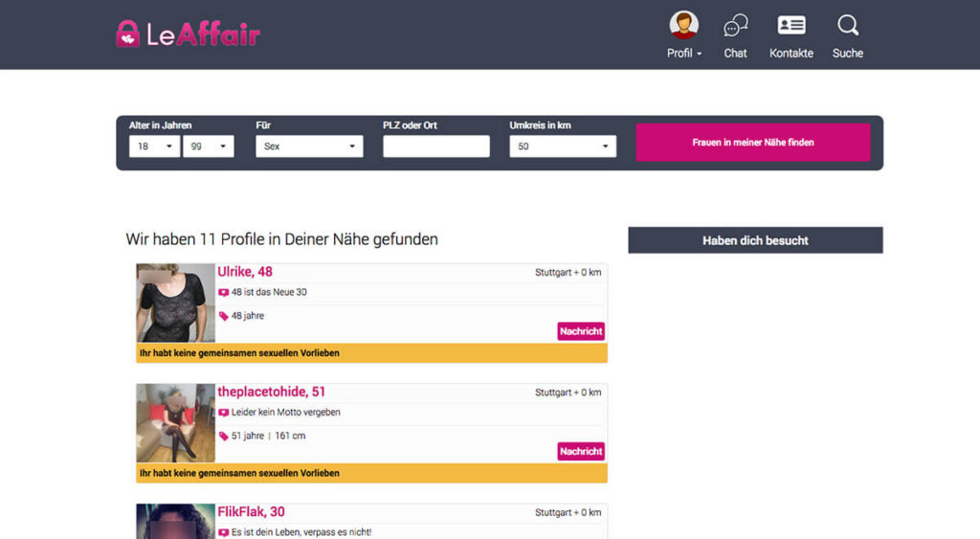
Task: Select the 'Haben dich besucht' tab
Action: click(755, 240)
